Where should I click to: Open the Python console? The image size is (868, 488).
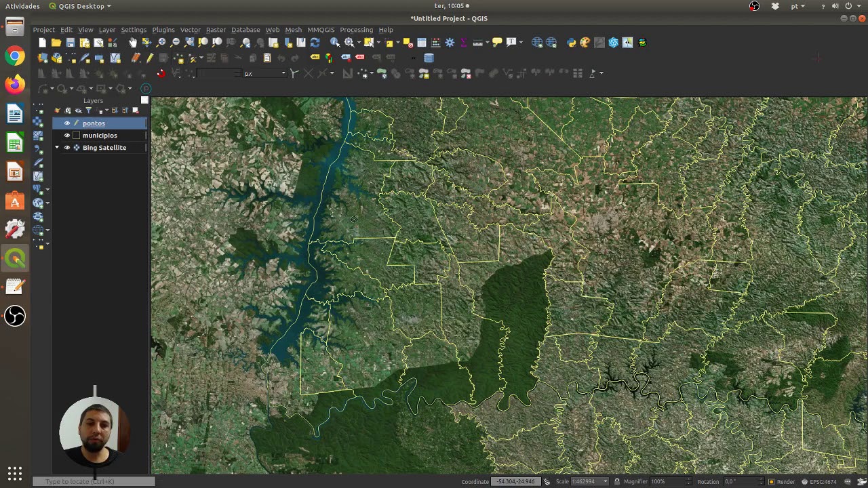(572, 42)
